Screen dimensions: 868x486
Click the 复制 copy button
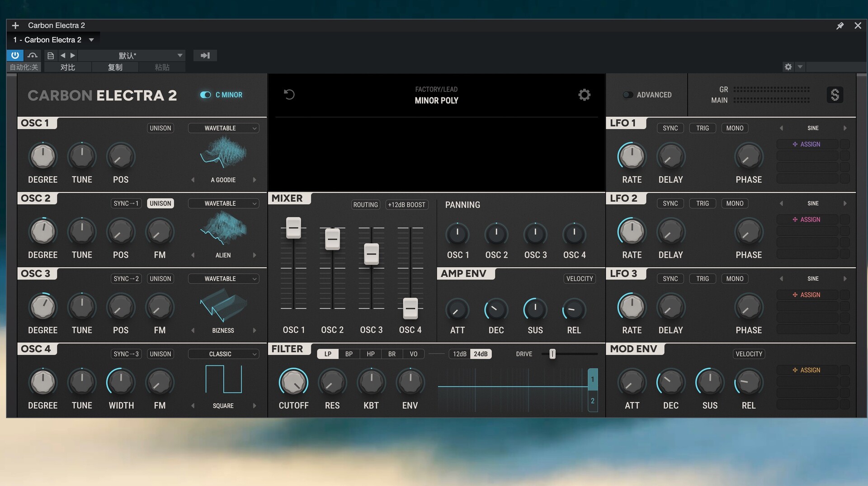pyautogui.click(x=115, y=67)
